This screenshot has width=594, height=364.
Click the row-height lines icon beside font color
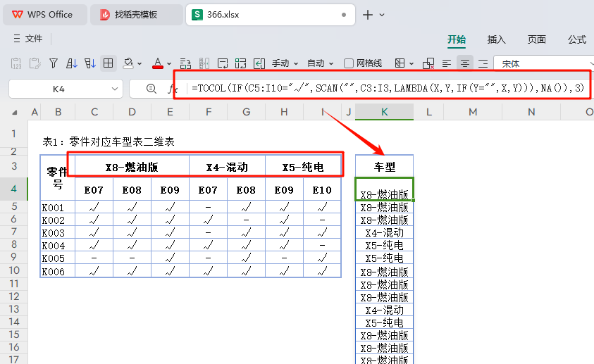click(185, 63)
